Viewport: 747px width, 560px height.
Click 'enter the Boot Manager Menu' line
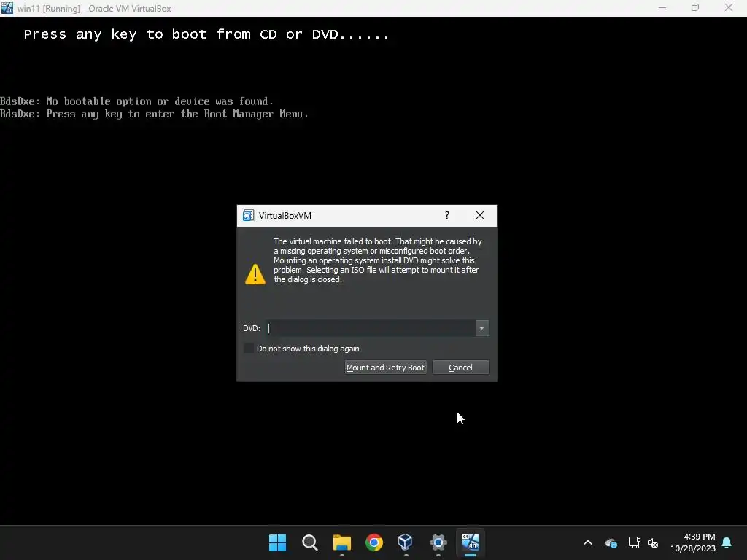(155, 114)
